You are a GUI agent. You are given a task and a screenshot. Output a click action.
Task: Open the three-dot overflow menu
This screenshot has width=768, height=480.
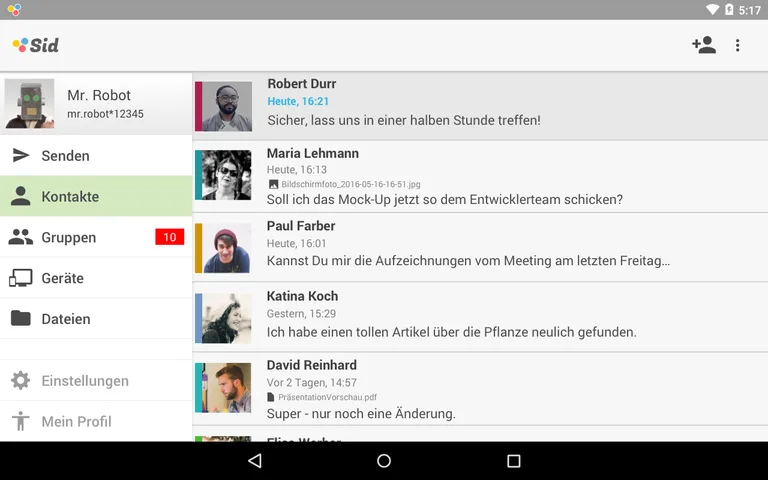pos(738,46)
